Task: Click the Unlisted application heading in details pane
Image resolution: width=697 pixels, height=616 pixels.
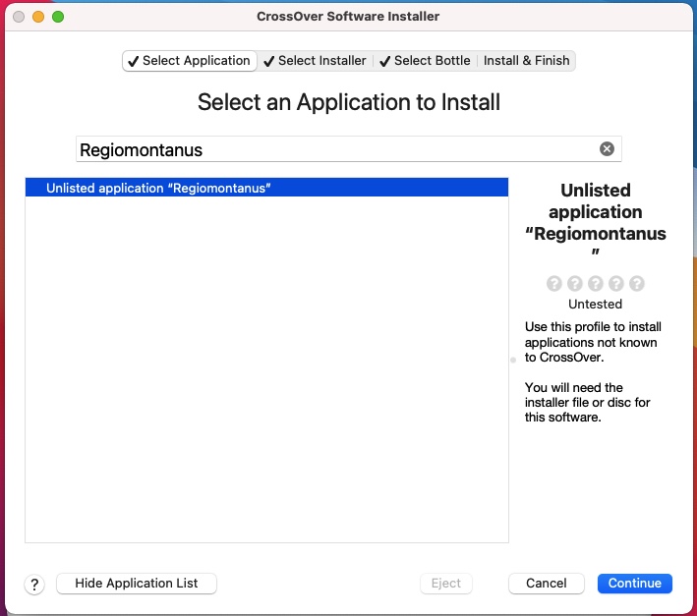Action: click(x=595, y=220)
